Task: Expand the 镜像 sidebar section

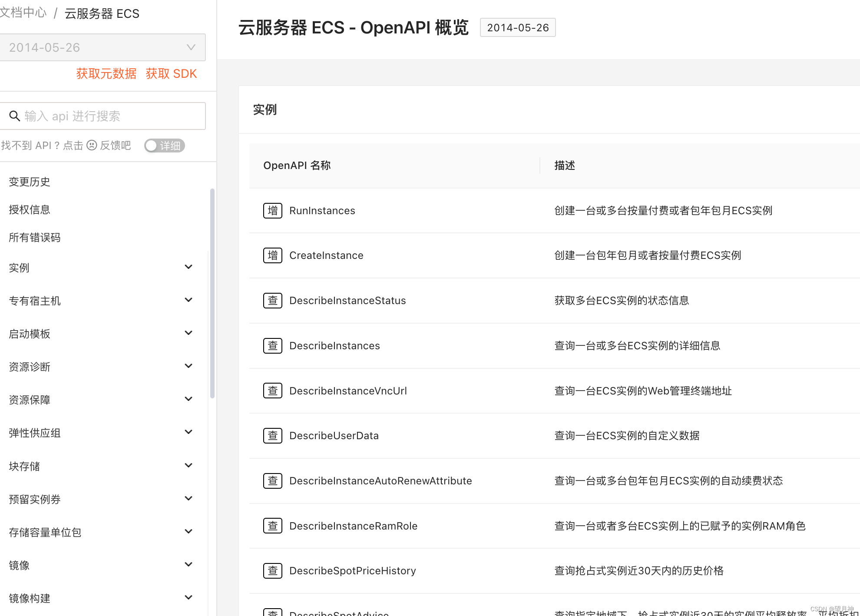Action: [189, 565]
